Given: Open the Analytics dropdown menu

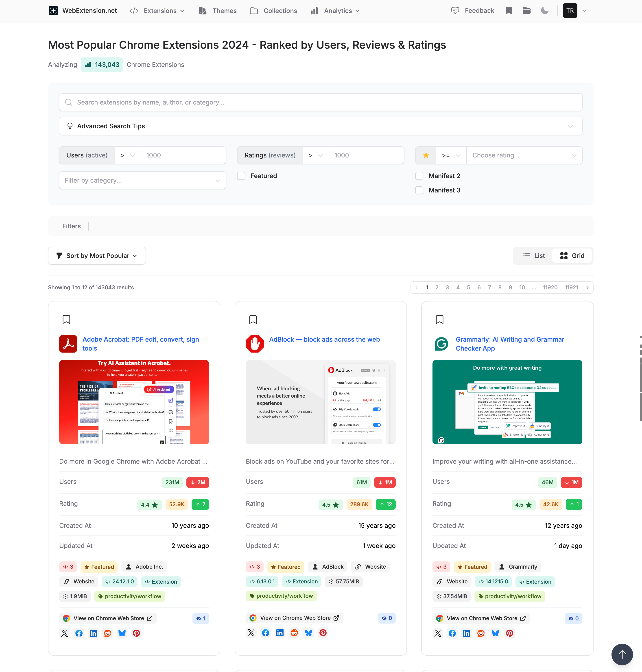Looking at the screenshot, I should click(335, 11).
